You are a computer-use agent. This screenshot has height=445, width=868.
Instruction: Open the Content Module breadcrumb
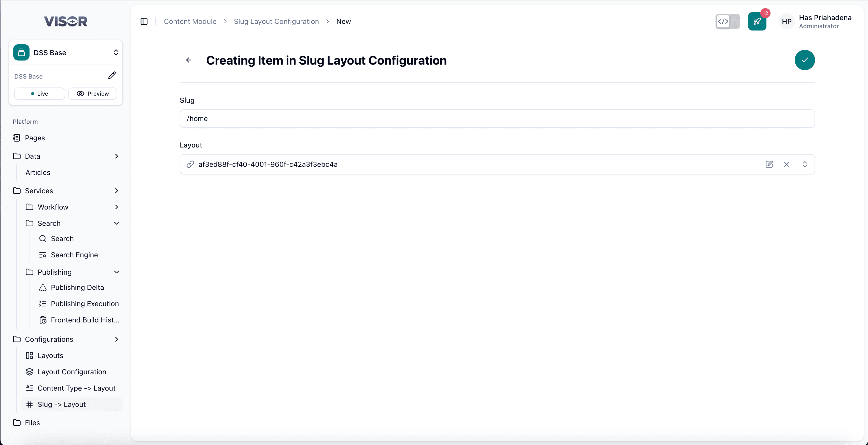(x=190, y=21)
